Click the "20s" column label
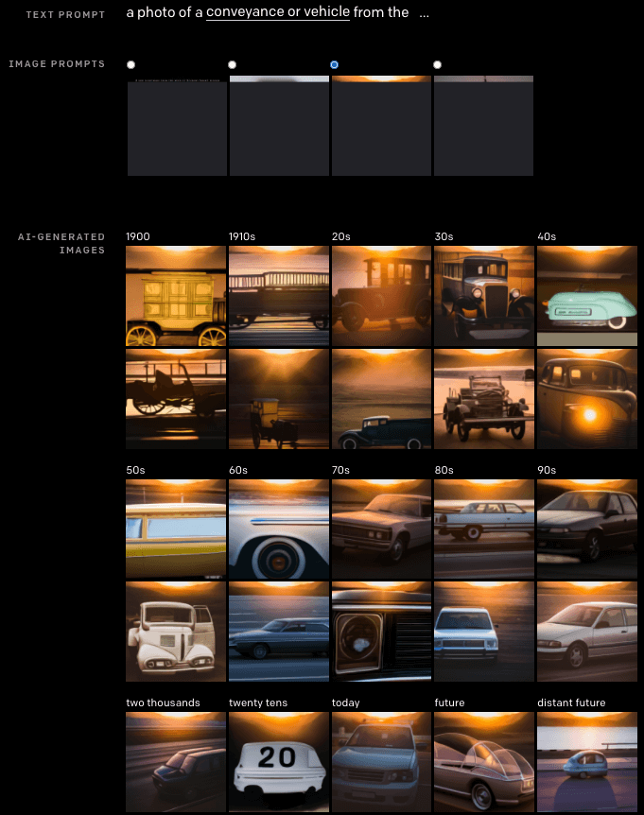The image size is (644, 815). (x=341, y=236)
